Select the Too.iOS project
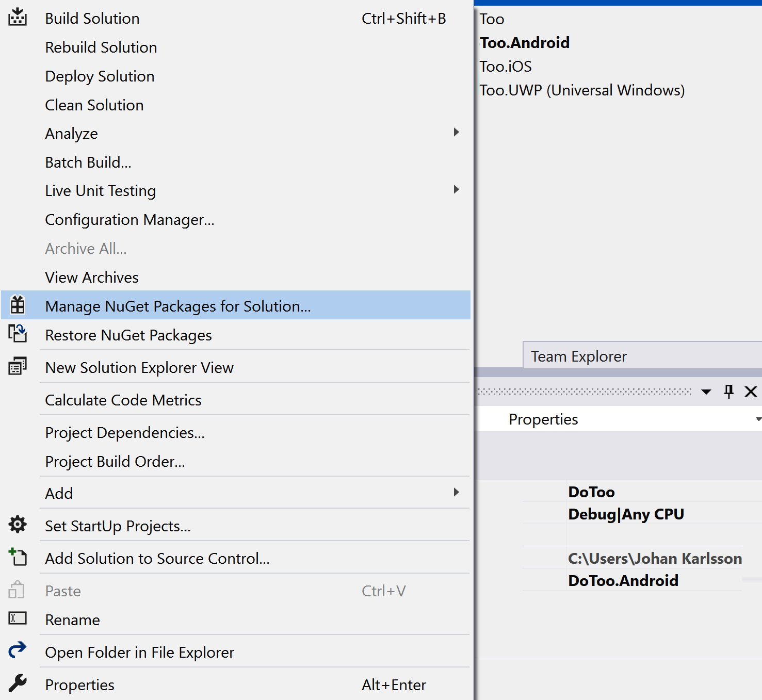This screenshot has height=700, width=762. click(x=506, y=67)
